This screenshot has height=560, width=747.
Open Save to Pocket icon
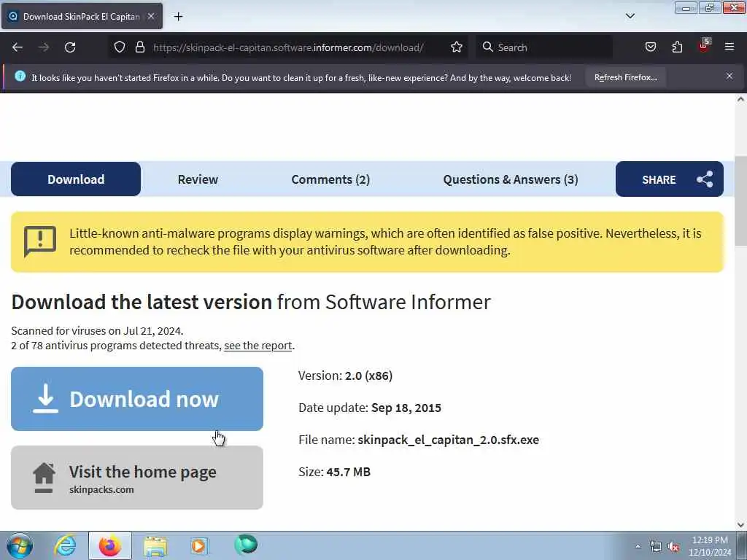pyautogui.click(x=650, y=47)
